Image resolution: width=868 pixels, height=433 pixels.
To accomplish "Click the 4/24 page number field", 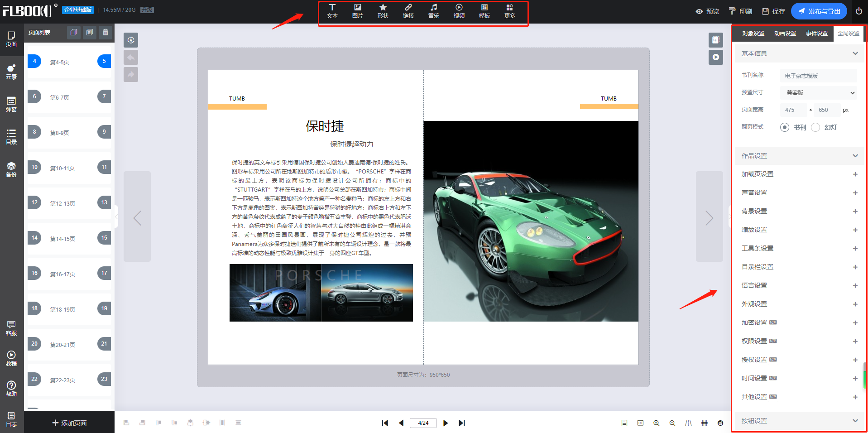I will 423,423.
